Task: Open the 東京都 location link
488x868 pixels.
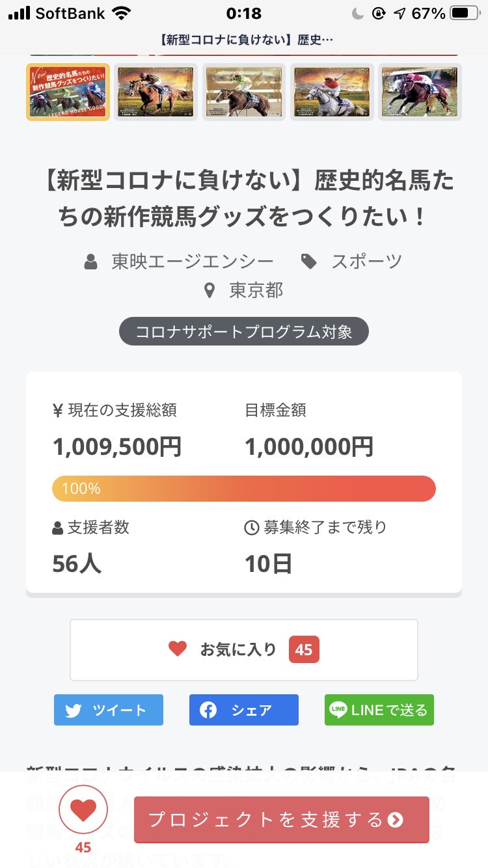Action: [256, 290]
